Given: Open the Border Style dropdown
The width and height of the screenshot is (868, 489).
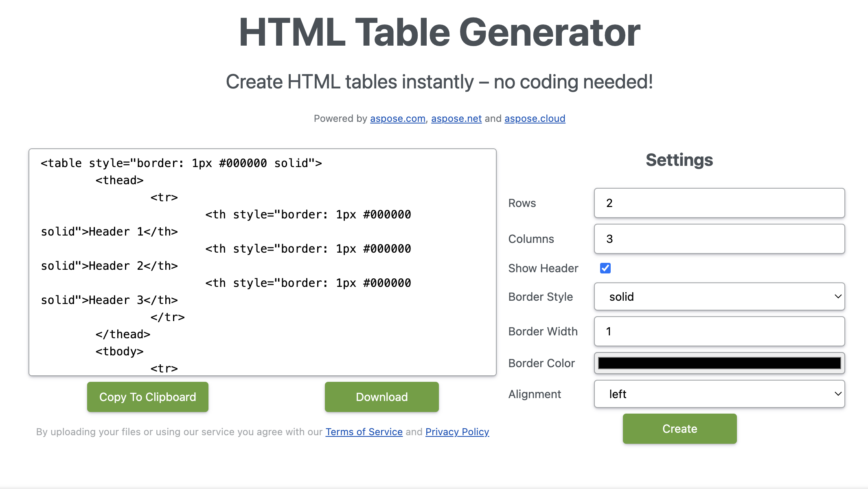Looking at the screenshot, I should pyautogui.click(x=719, y=297).
